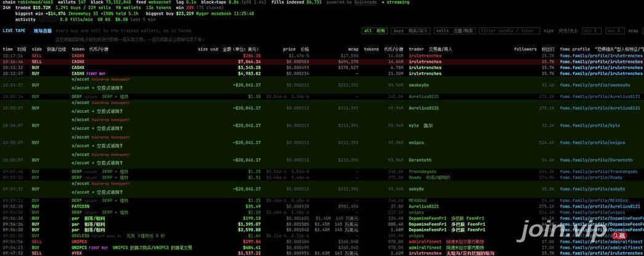The image size is (644, 256).
Task: Click the $7,064.34 CASHX sell amount
Action: (249, 62)
